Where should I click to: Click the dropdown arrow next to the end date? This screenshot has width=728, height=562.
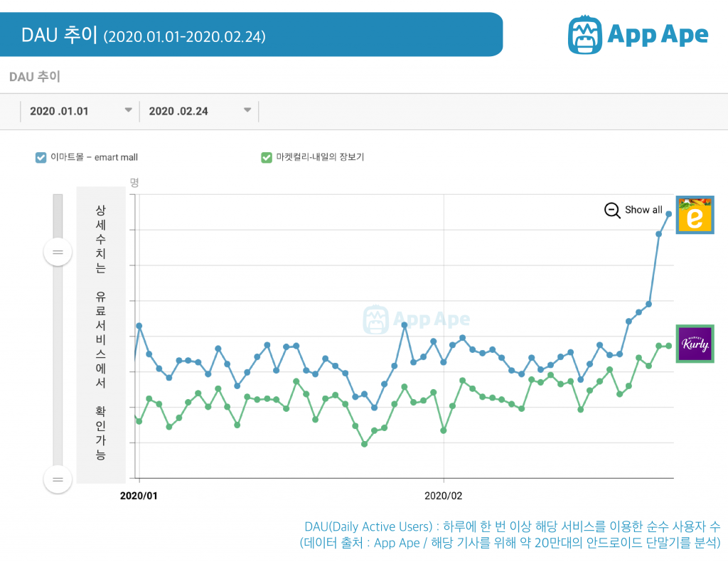click(247, 110)
